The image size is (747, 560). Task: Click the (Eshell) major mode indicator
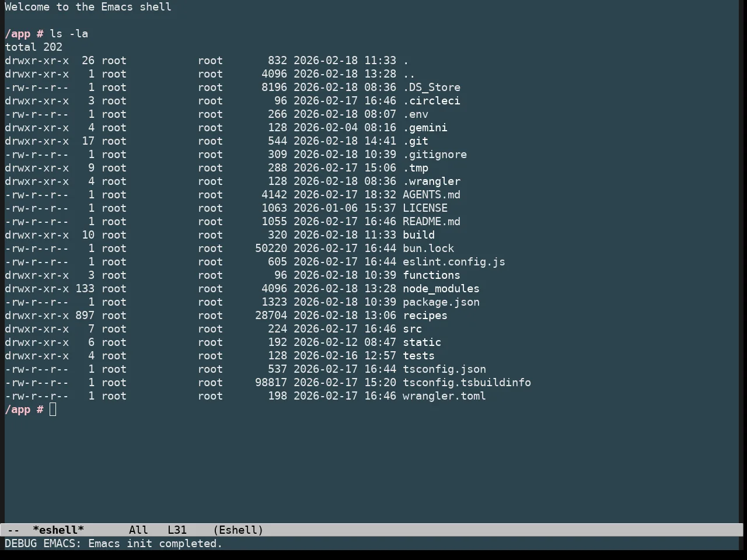tap(238, 530)
